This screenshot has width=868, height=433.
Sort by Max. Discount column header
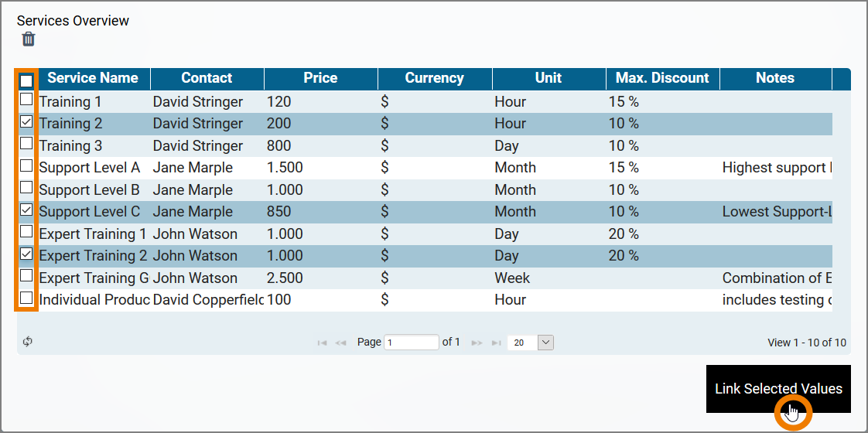coord(662,78)
